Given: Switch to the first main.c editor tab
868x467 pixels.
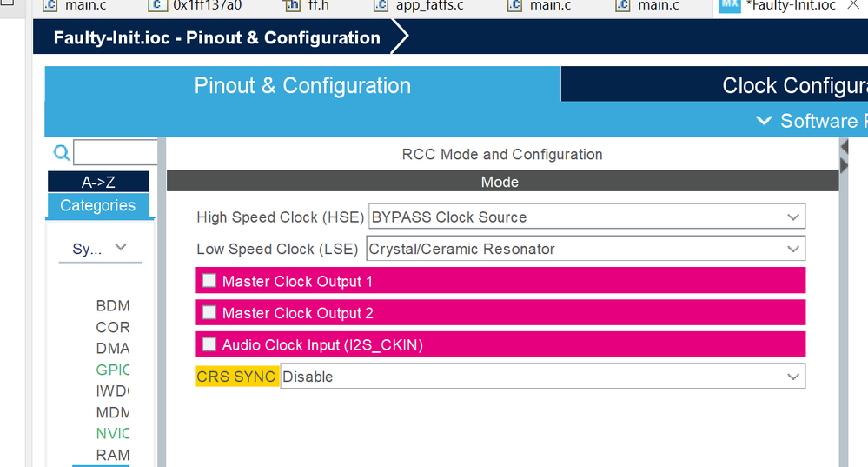Looking at the screenshot, I should click(76, 6).
